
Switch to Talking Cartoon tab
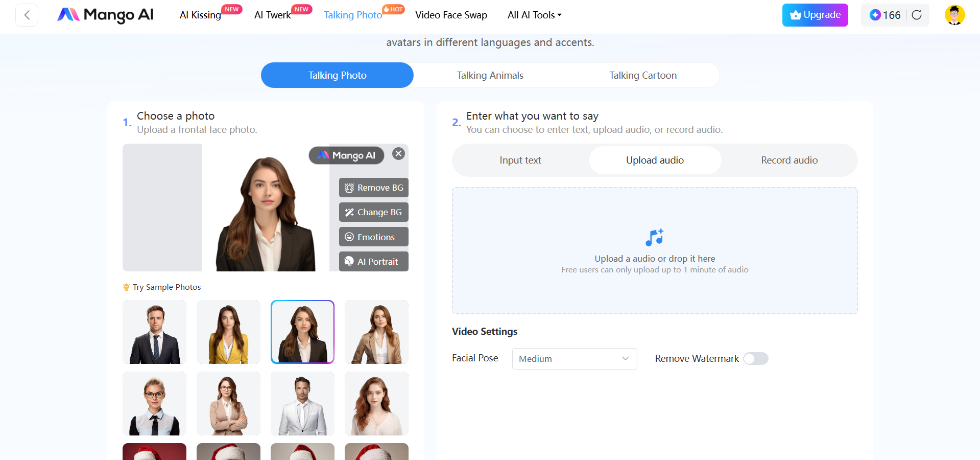643,75
